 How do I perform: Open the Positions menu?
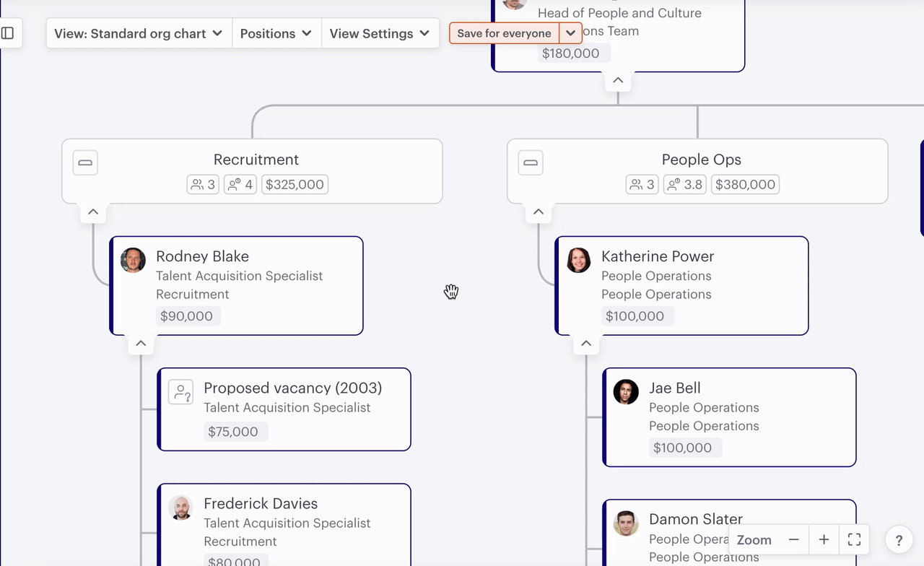[x=276, y=33]
